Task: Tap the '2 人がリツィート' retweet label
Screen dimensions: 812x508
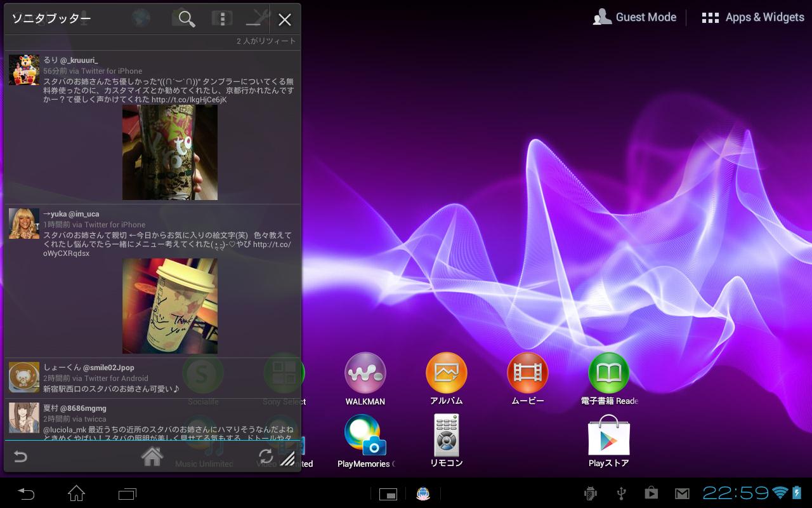Action: click(266, 41)
